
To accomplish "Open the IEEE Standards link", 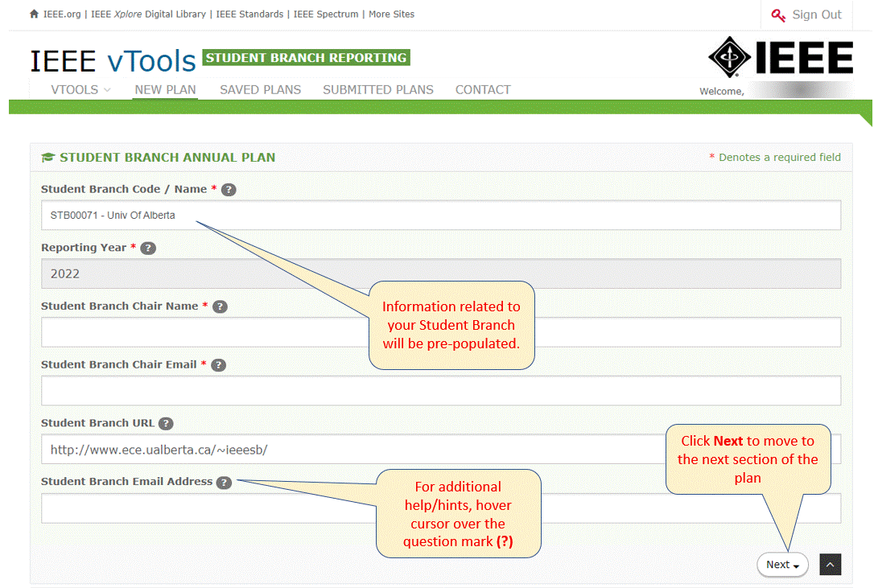I will [249, 14].
